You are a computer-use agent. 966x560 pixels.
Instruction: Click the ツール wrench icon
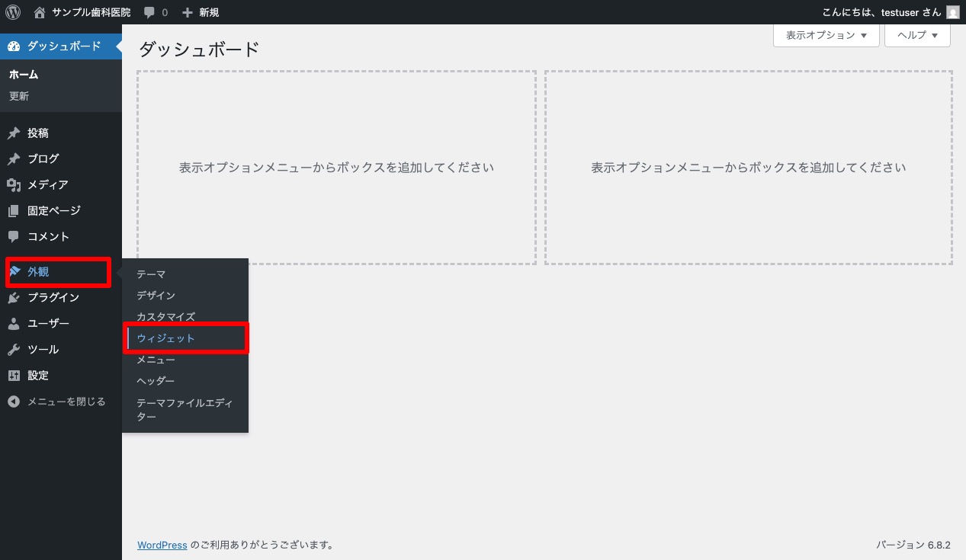pos(14,349)
